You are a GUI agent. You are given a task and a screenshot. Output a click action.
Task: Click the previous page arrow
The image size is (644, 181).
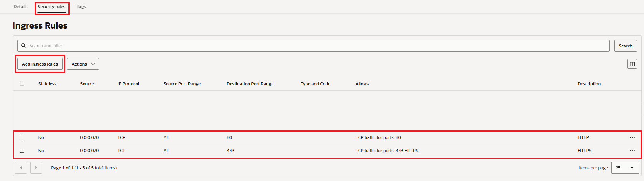click(x=21, y=168)
